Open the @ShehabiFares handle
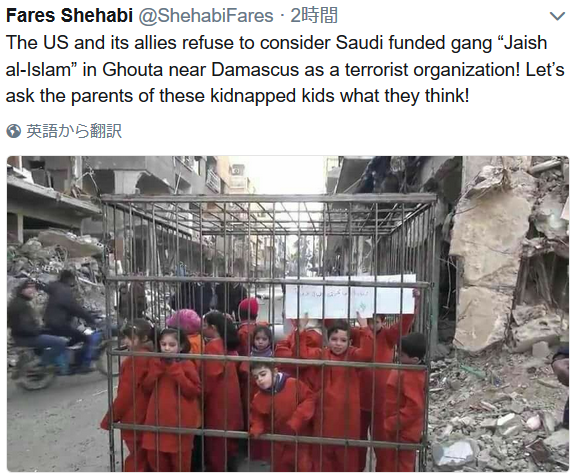Image resolution: width=573 pixels, height=476 pixels. pos(206,16)
